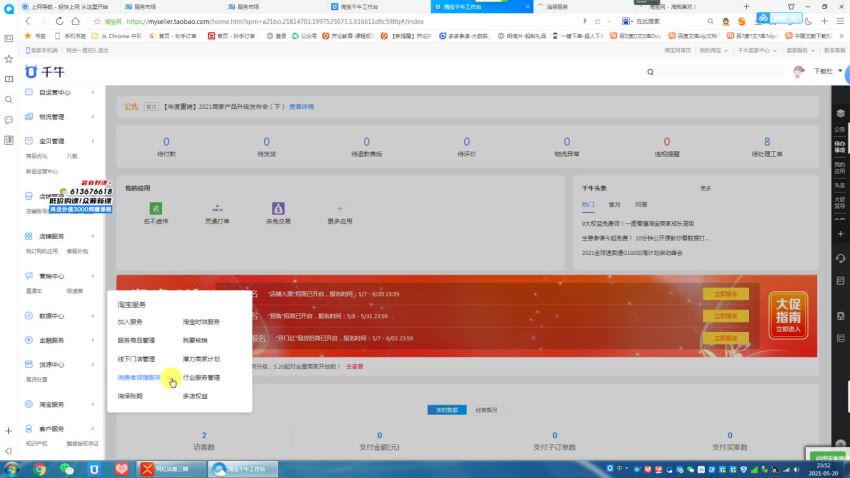Click the taskbar clock showing 2021-05-20
Screen dimensions: 850x478
[823, 469]
